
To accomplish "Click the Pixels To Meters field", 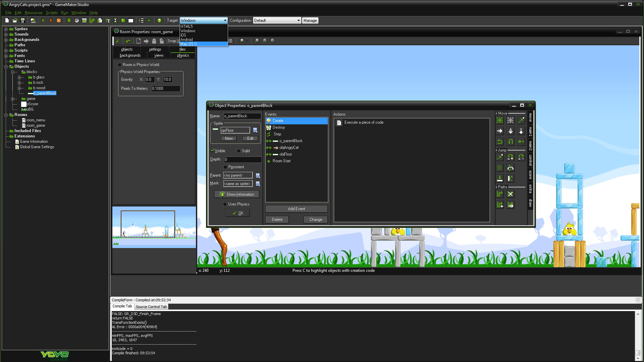I will [x=166, y=88].
